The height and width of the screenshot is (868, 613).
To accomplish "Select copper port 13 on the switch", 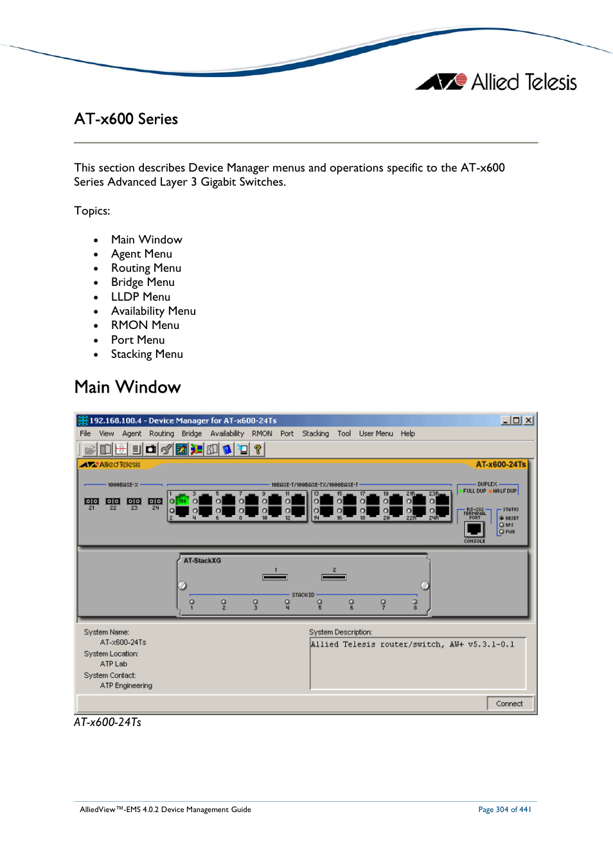I will pyautogui.click(x=326, y=500).
